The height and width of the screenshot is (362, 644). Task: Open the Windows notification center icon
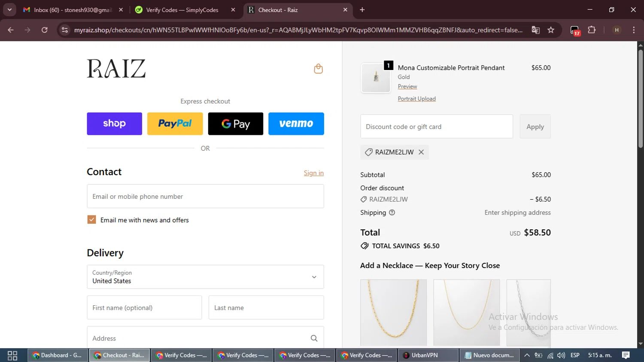coord(626,355)
